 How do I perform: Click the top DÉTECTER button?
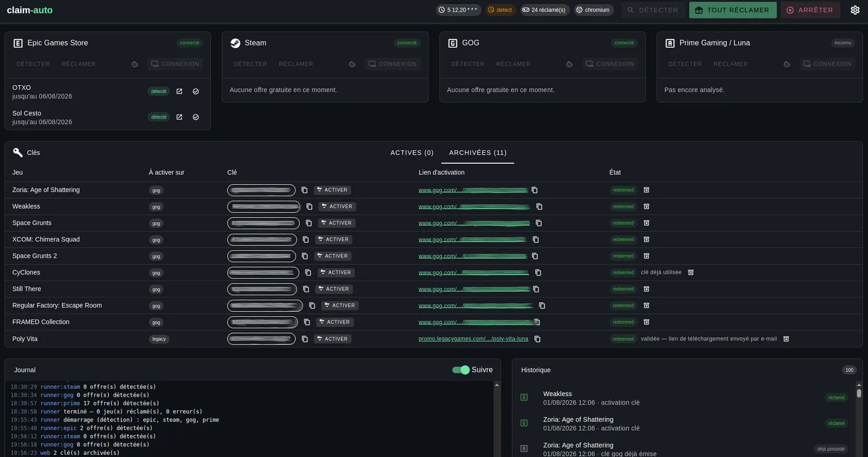point(653,10)
